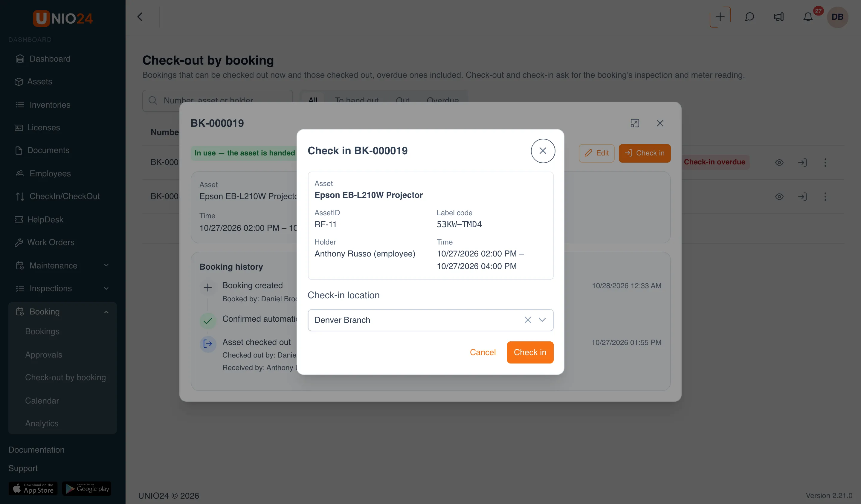The height and width of the screenshot is (504, 861).
Task: Open the BK-000019 panel in full view
Action: pyautogui.click(x=635, y=123)
